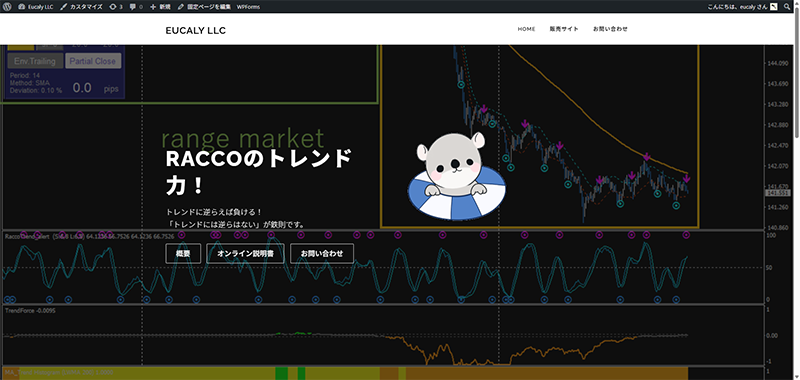Open the WordPress logo menu
The image size is (800, 380).
click(7, 7)
